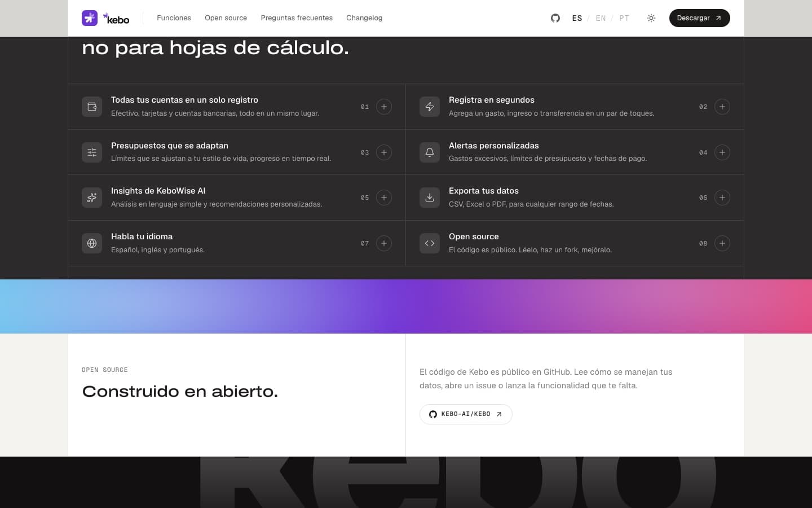Click the code brackets icon for 'Open source'

click(x=430, y=243)
